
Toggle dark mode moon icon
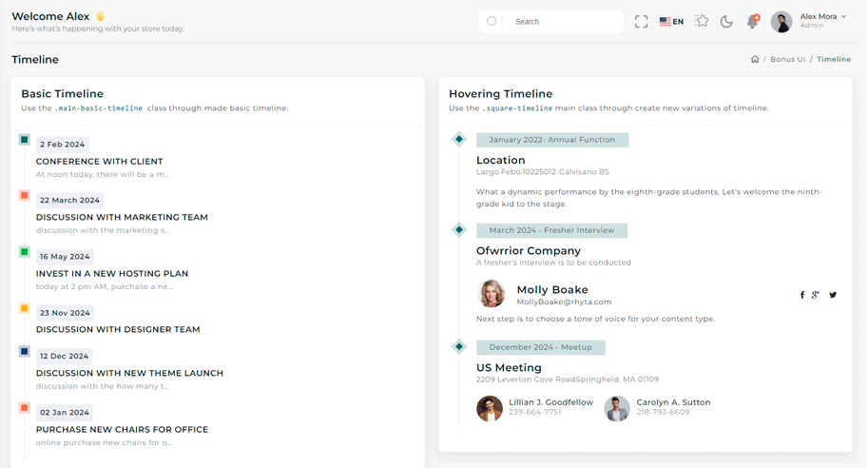click(726, 21)
